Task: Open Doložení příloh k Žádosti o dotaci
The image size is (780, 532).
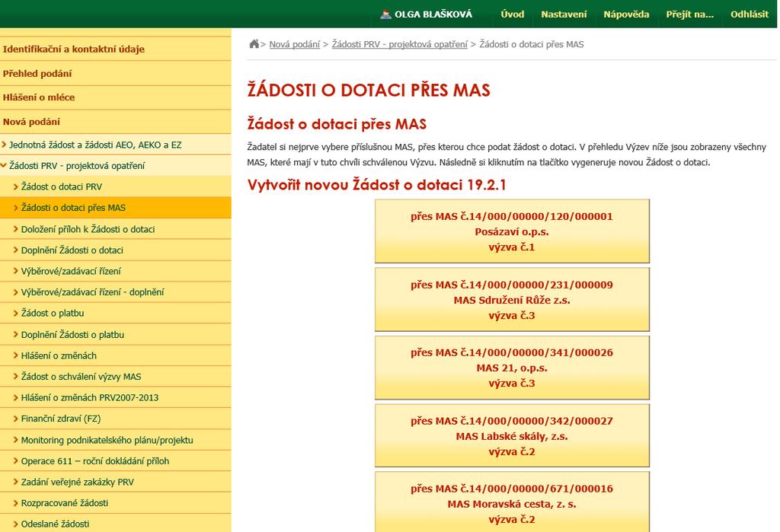Action: click(x=116, y=229)
